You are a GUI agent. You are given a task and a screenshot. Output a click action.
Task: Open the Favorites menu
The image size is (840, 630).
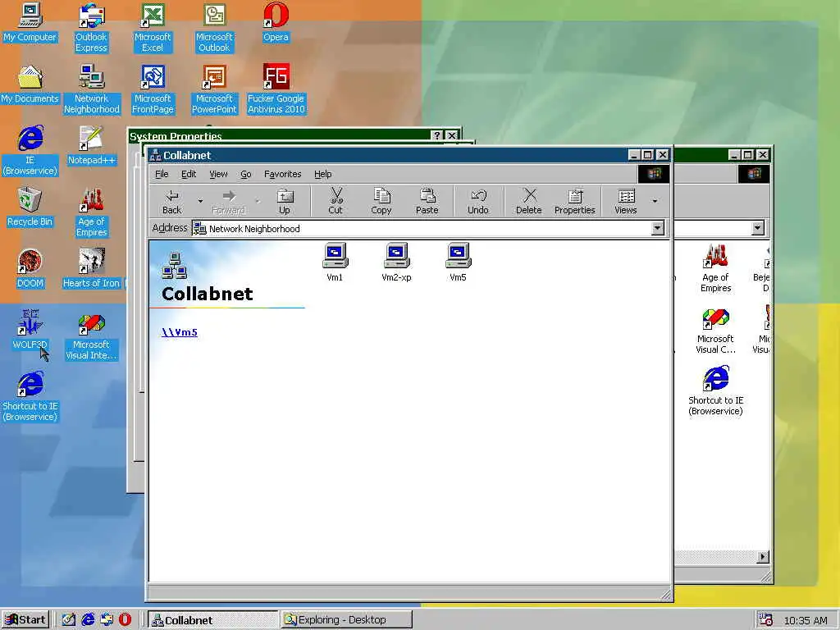click(283, 174)
